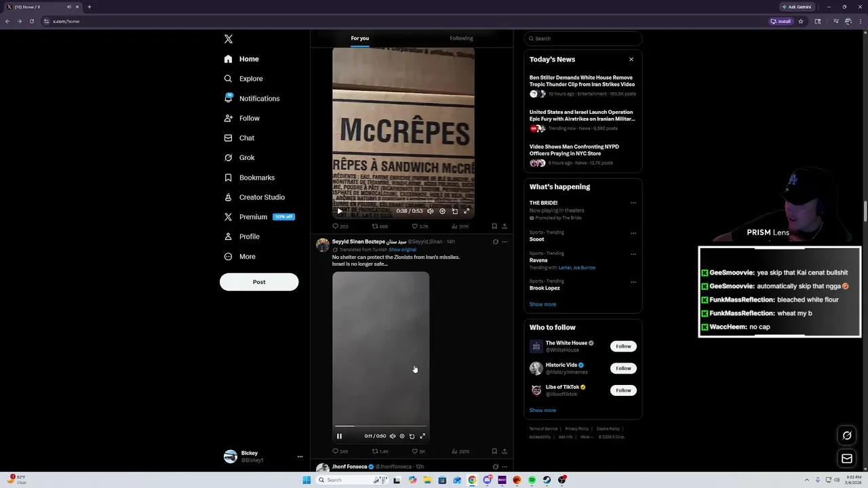The image size is (868, 488).
Task: Open the Premium page with 50% off
Action: [x=258, y=217]
